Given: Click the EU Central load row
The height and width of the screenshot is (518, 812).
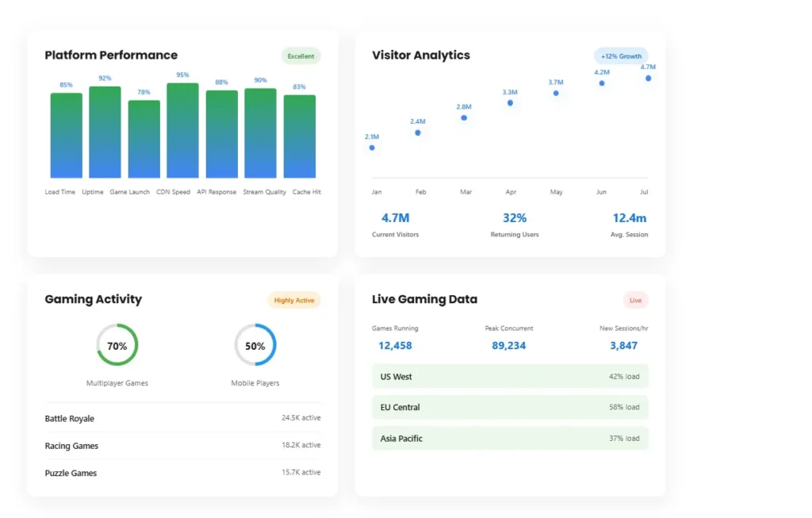Looking at the screenshot, I should coord(510,408).
